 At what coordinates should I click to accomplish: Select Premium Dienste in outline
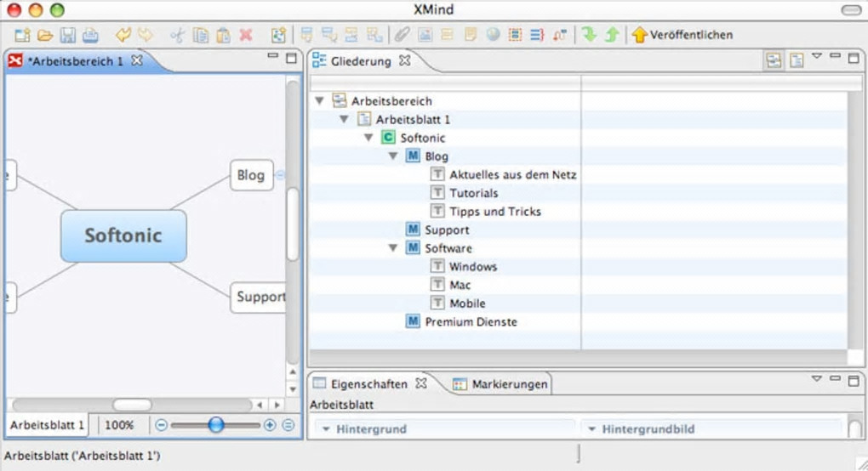(x=471, y=321)
